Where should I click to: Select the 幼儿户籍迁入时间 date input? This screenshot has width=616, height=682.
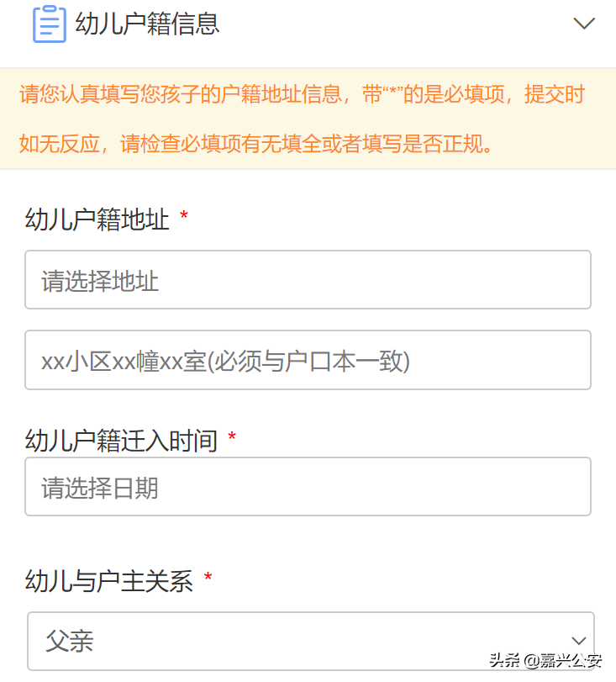coord(308,486)
